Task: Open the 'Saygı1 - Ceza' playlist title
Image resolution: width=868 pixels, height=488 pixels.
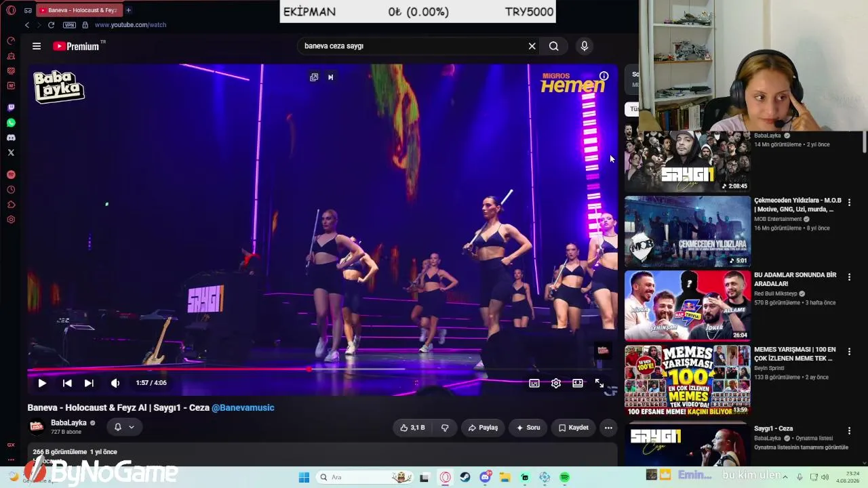Action: pos(773,428)
